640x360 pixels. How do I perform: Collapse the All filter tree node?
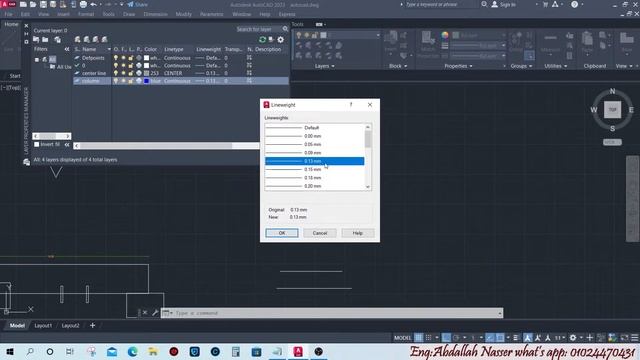tap(37, 60)
